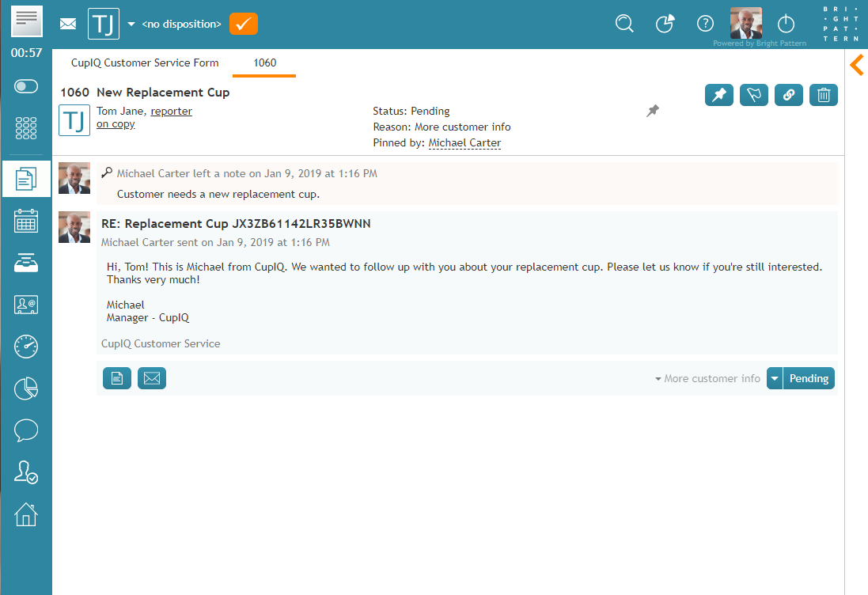Click the on copy link
The width and height of the screenshot is (868, 595).
[116, 124]
